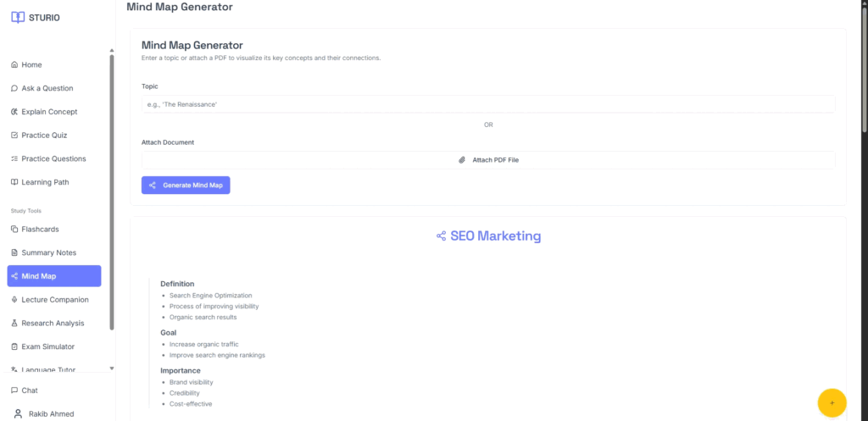Click the sidebar scroll down arrow
868x421 pixels.
[112, 368]
